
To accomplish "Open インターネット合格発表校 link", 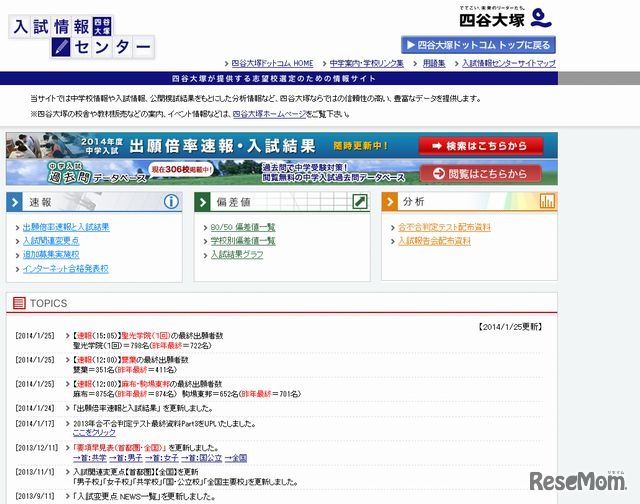I will (x=66, y=269).
